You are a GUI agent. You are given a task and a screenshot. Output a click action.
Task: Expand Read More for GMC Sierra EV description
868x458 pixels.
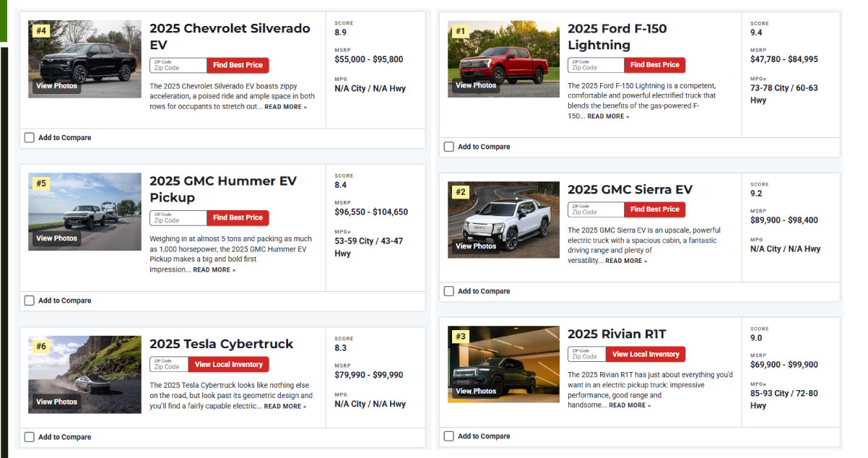pos(625,261)
